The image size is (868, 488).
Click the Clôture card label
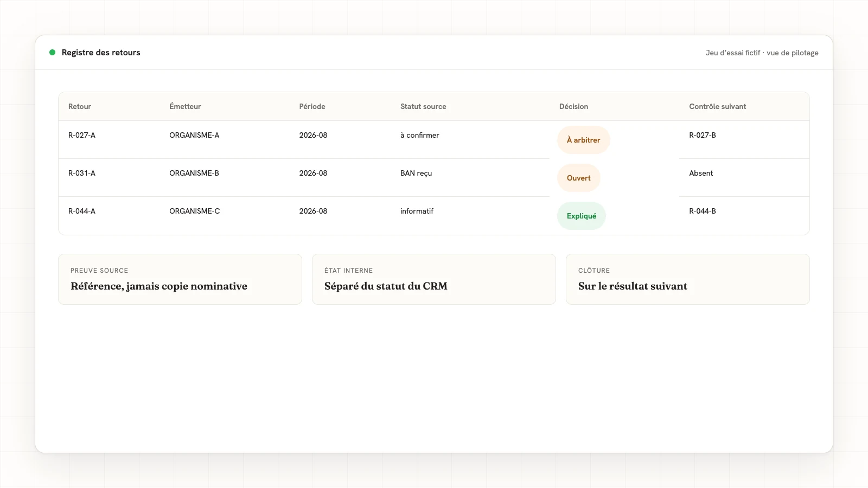594,271
